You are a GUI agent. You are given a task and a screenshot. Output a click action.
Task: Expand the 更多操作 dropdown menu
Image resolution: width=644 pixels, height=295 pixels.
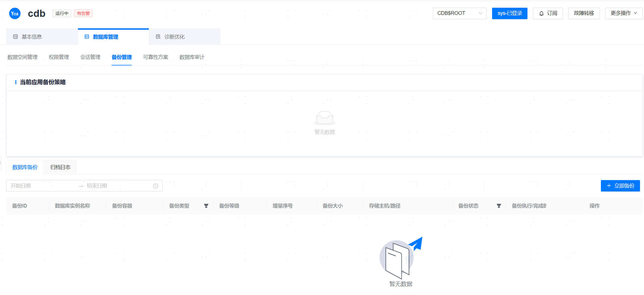click(623, 13)
